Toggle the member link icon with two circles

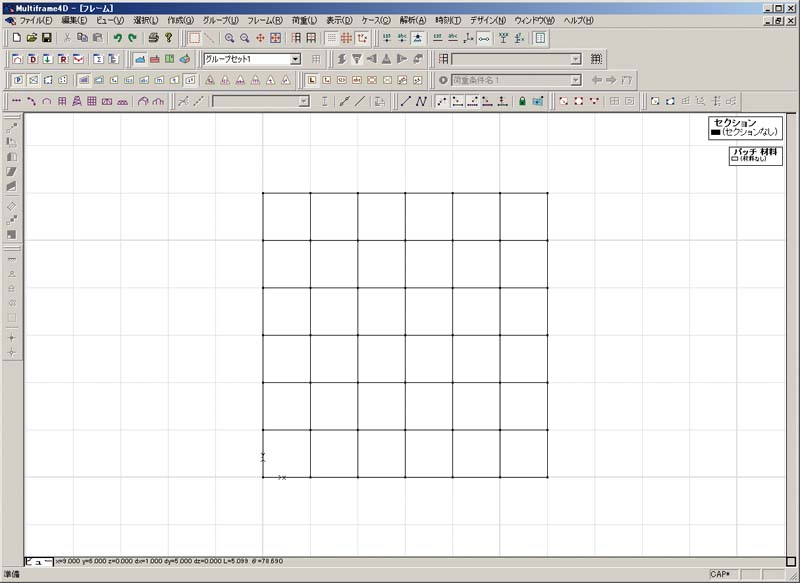[484, 38]
